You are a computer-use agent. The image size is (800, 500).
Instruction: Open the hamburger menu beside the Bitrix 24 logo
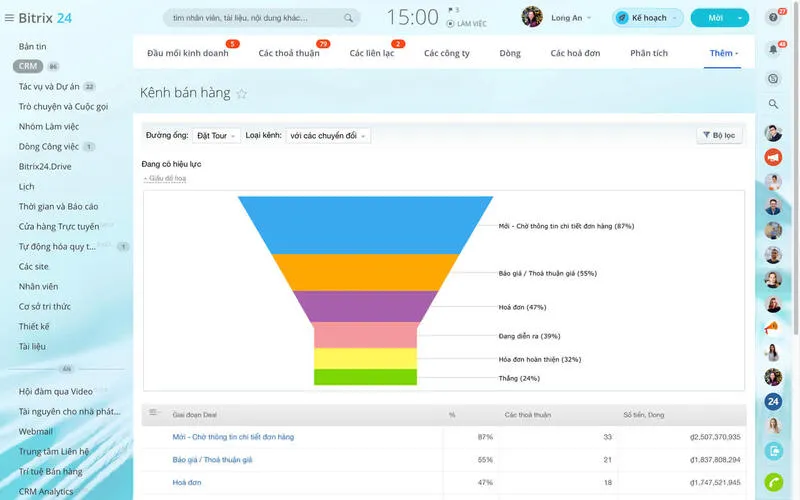click(x=9, y=18)
